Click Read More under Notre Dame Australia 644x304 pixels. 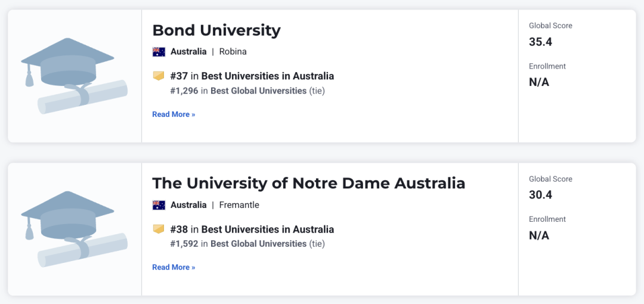click(x=174, y=268)
